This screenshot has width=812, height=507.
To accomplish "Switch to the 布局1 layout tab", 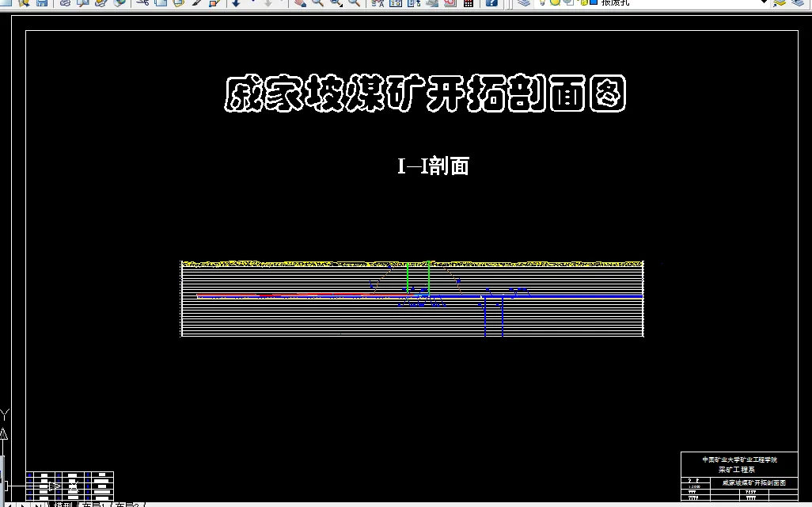I will 93,505.
